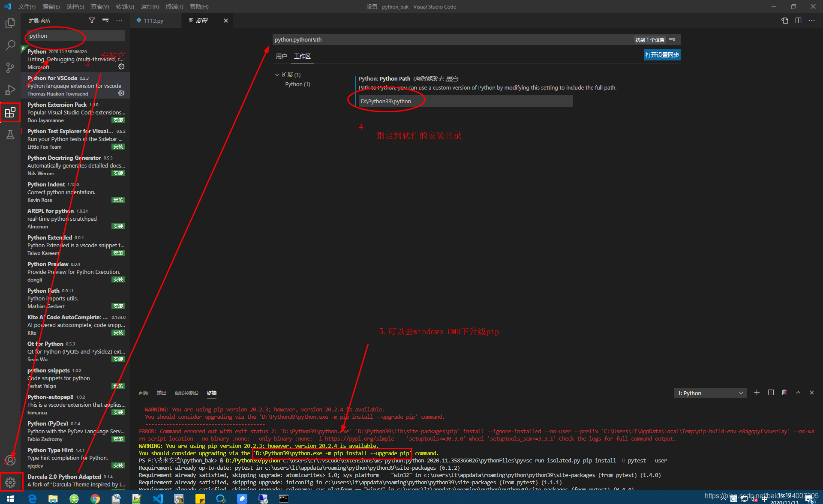Click Open Settings (JSON) icon
This screenshot has height=504, width=823.
pos(784,21)
